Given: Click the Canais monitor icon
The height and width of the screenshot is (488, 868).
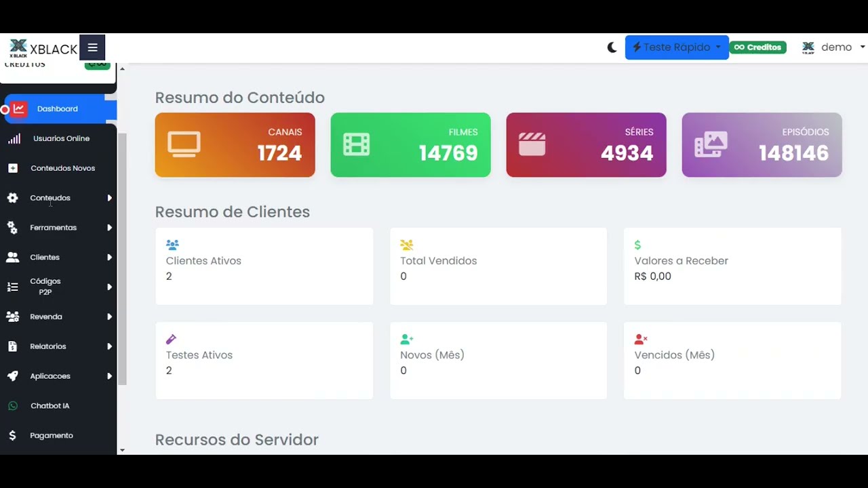Looking at the screenshot, I should [x=184, y=144].
